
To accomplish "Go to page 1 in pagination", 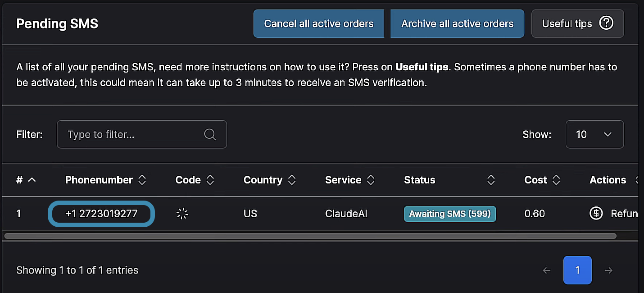I will pos(577,270).
